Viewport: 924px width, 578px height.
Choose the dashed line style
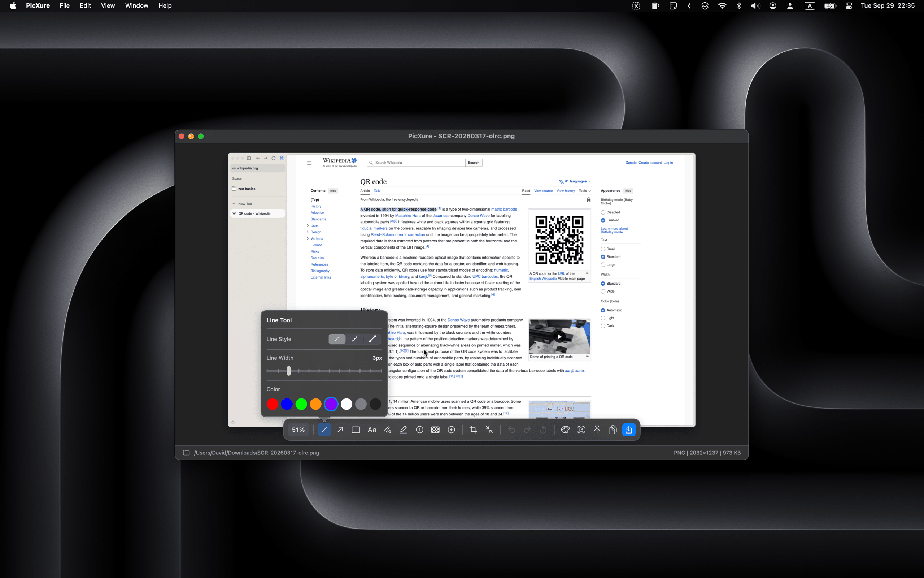355,339
